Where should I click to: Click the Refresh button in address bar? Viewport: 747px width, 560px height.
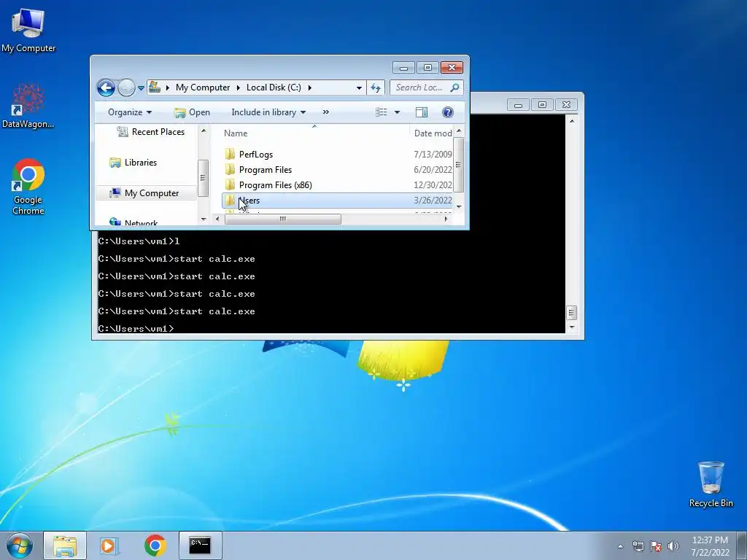pyautogui.click(x=376, y=87)
